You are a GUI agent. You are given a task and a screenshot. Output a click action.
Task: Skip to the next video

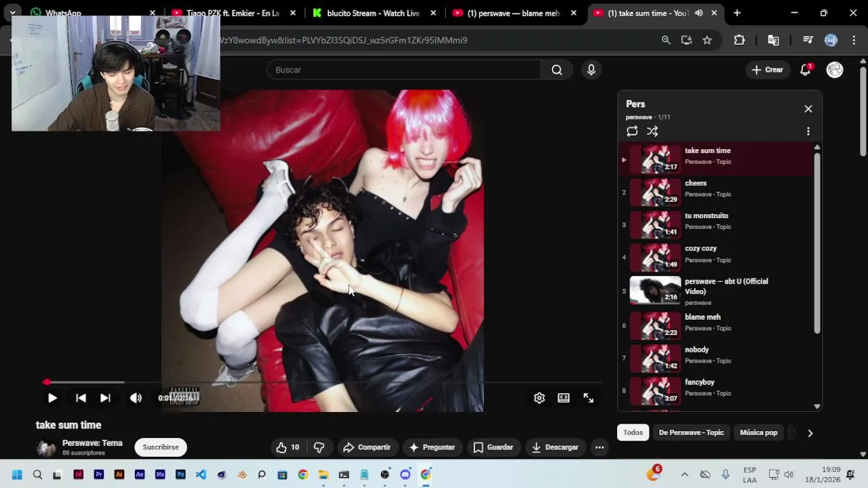(x=105, y=399)
